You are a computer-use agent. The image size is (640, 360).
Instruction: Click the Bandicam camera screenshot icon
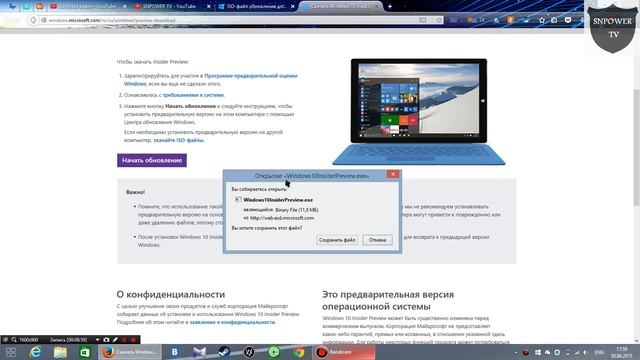click(x=106, y=340)
